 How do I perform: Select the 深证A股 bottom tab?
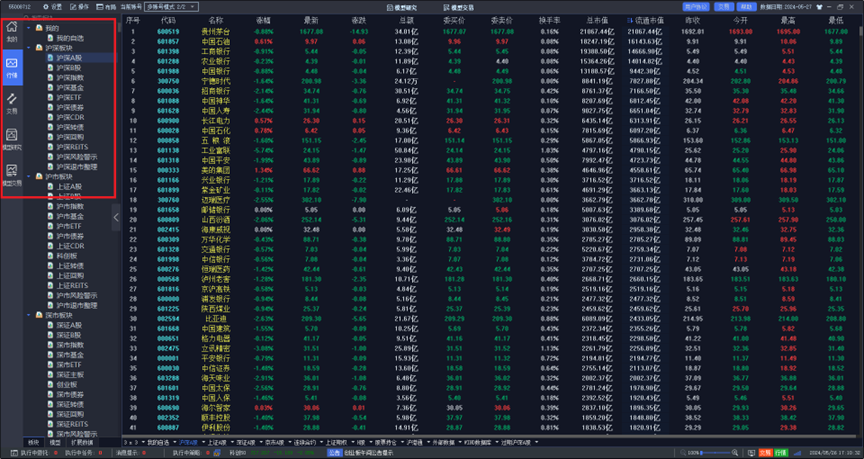(x=245, y=442)
